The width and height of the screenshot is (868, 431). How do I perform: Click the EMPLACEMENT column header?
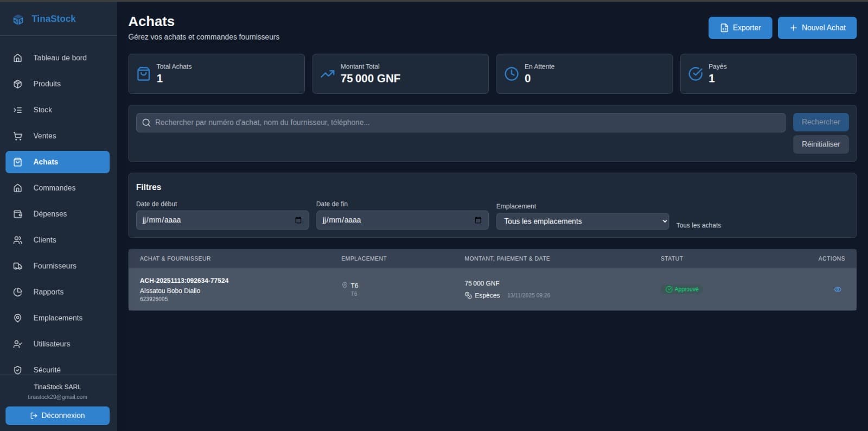coord(364,259)
